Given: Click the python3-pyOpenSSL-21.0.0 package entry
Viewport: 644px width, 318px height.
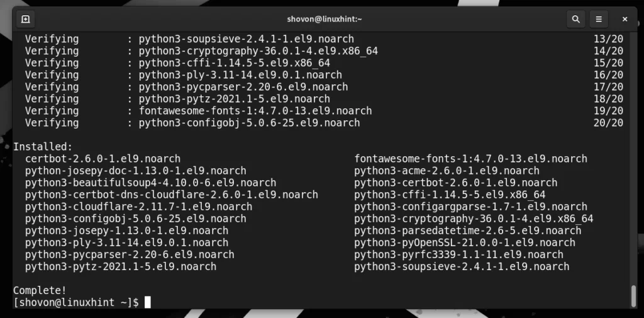Looking at the screenshot, I should (464, 242).
